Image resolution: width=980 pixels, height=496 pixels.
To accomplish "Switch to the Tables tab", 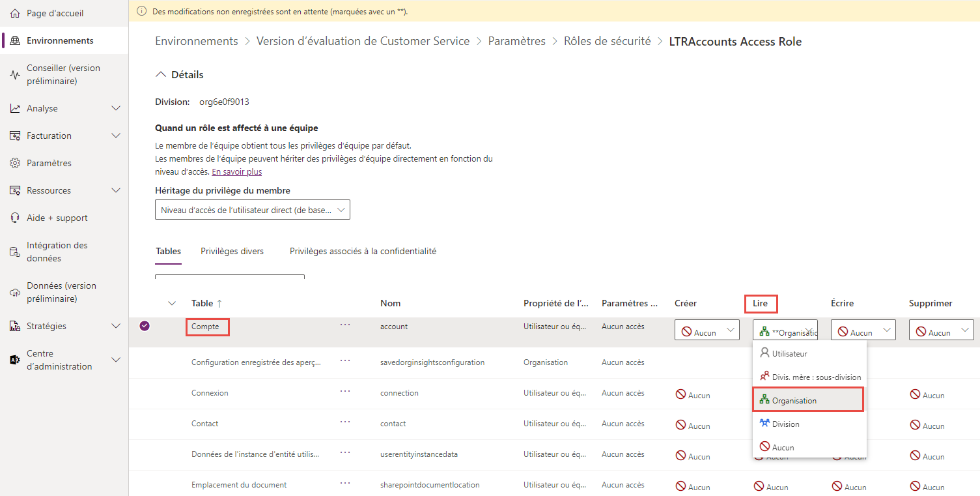I will (x=169, y=251).
